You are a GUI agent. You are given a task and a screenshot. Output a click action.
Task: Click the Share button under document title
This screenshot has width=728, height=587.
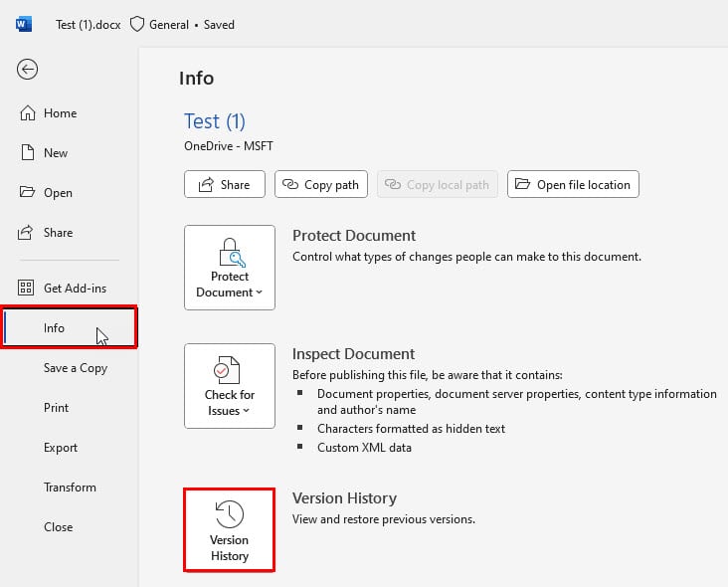224,184
